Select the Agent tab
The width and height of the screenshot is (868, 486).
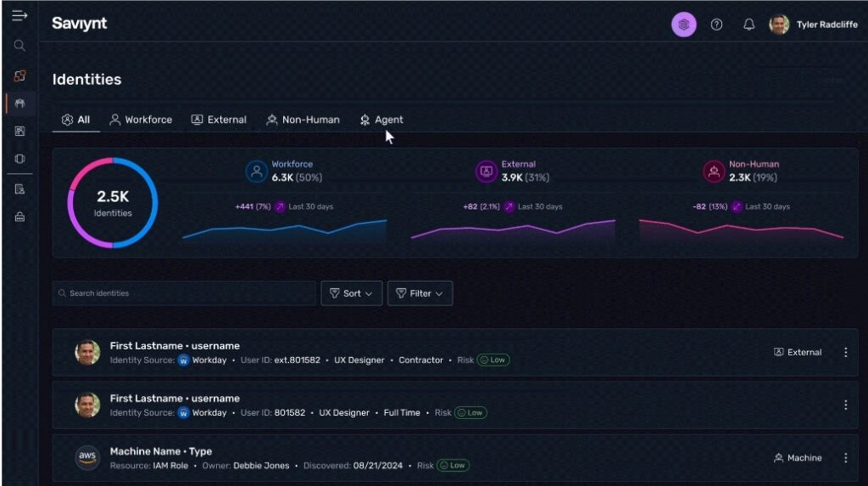click(381, 120)
